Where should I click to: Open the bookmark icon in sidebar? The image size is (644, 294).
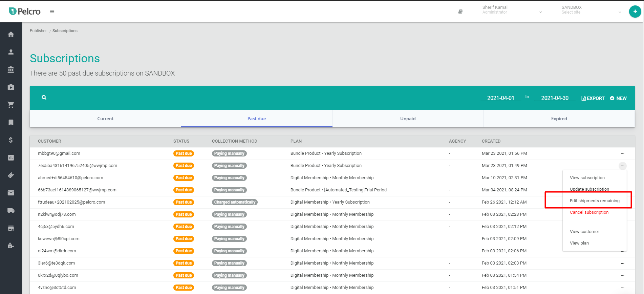11,122
